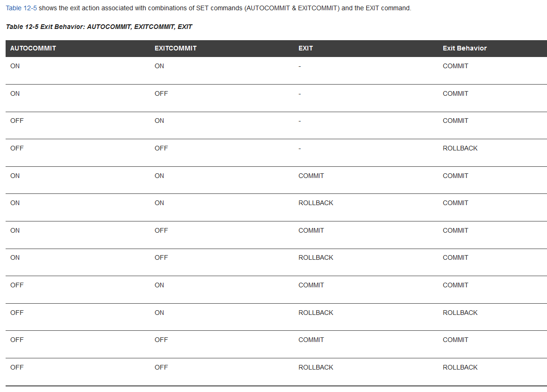Click the AUTOCOMMIT column header
The height and width of the screenshot is (392, 547).
click(x=33, y=48)
